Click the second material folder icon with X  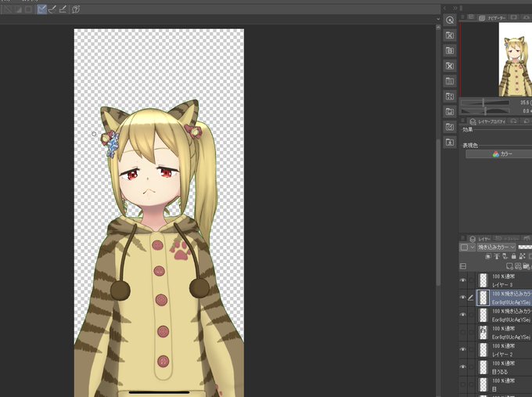click(450, 35)
